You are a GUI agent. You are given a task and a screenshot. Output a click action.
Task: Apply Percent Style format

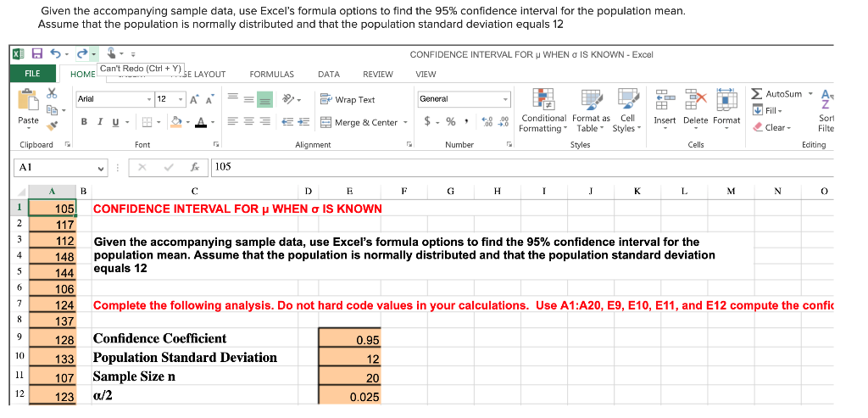click(x=451, y=122)
